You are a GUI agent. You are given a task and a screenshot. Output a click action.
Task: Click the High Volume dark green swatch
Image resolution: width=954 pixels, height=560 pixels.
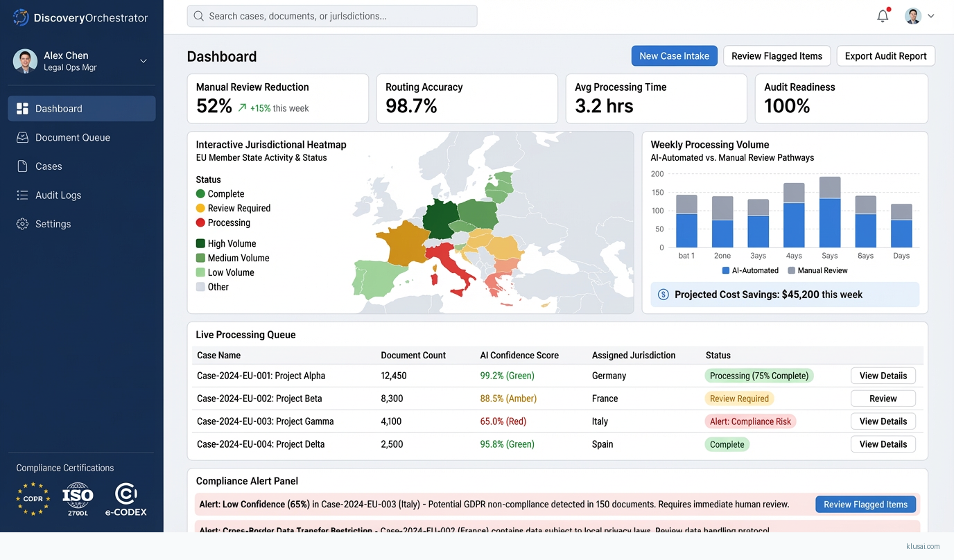point(200,243)
